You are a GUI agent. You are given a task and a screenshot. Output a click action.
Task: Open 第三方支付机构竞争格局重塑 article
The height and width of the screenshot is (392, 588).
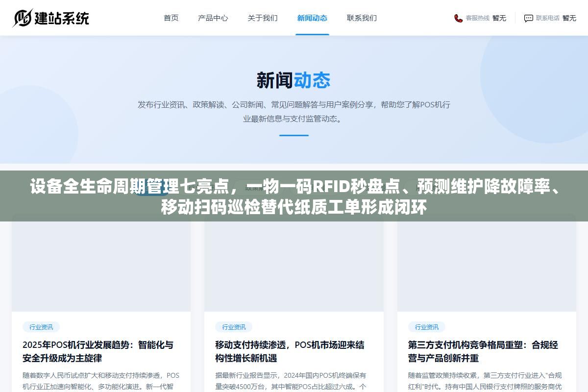click(483, 351)
